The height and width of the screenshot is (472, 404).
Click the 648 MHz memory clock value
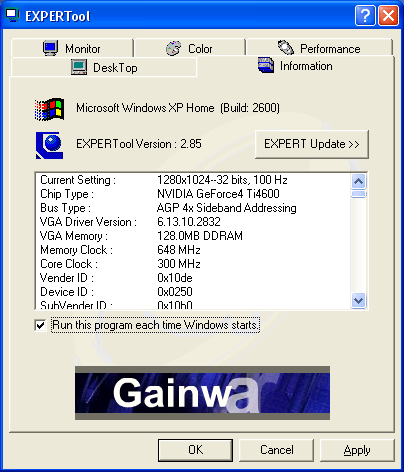click(x=179, y=250)
